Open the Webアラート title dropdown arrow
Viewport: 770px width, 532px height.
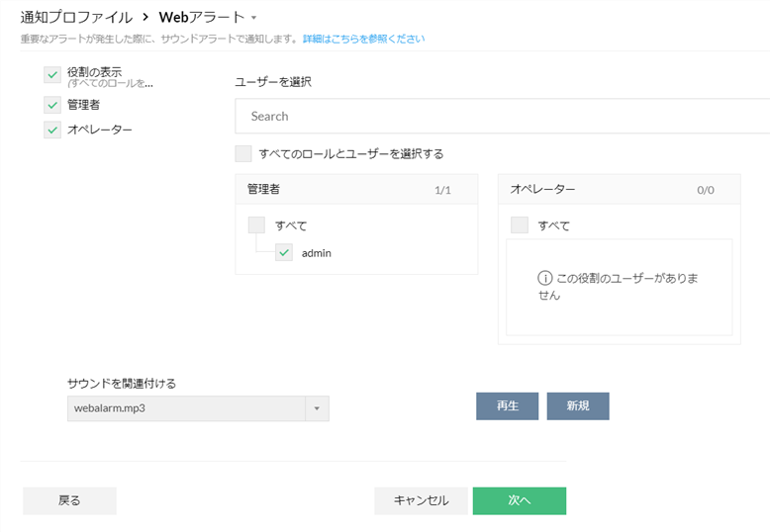pos(254,18)
